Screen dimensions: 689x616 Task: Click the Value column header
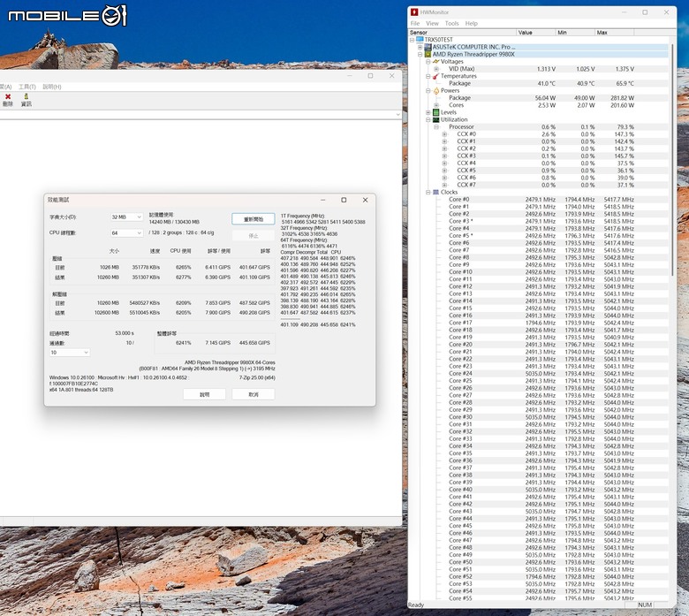[x=535, y=33]
